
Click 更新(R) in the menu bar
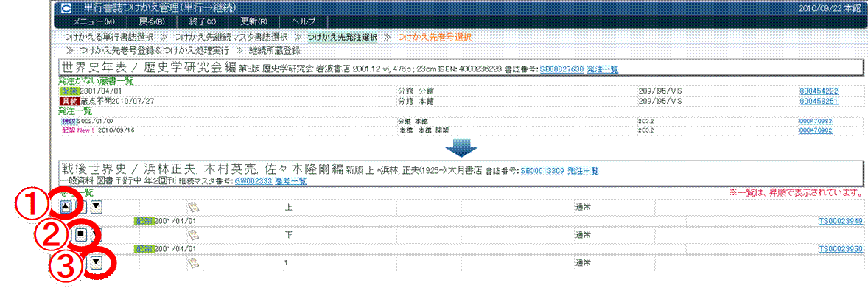tap(254, 21)
